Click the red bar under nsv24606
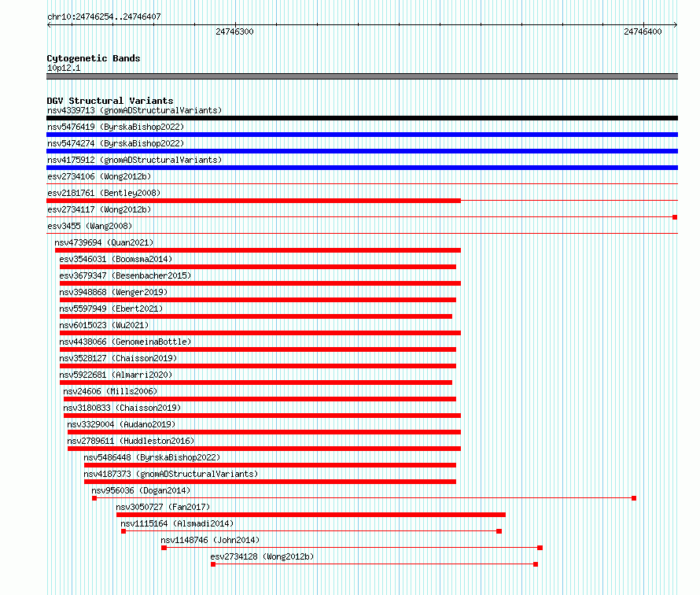 point(260,399)
